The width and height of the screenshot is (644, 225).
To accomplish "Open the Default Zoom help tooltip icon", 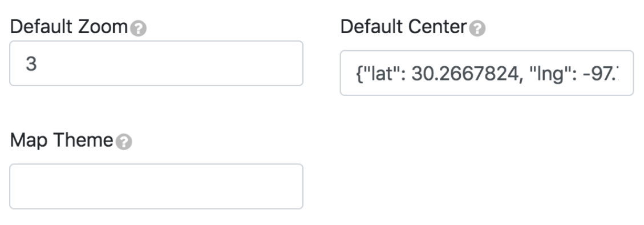I will click(139, 29).
